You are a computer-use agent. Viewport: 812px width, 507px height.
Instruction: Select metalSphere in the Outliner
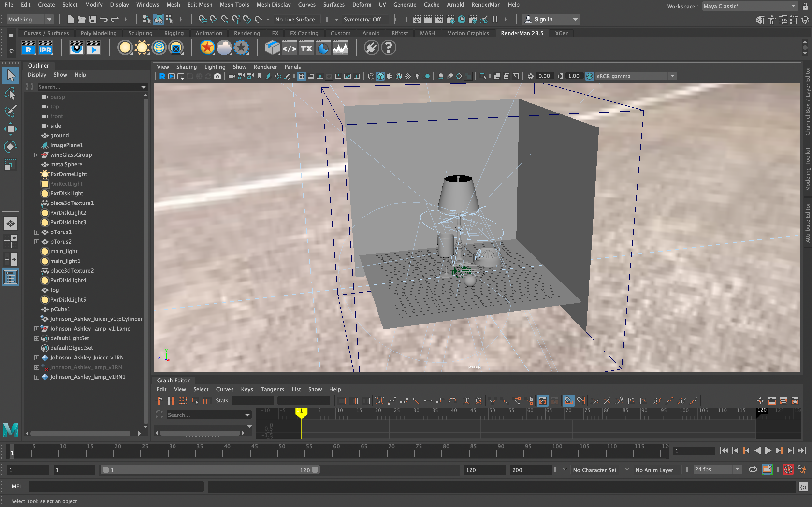click(x=66, y=164)
